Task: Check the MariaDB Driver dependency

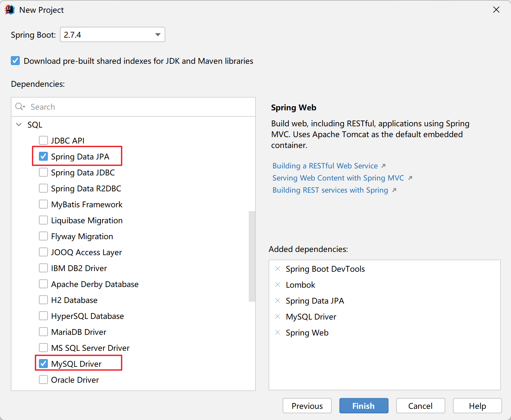Action: click(43, 332)
